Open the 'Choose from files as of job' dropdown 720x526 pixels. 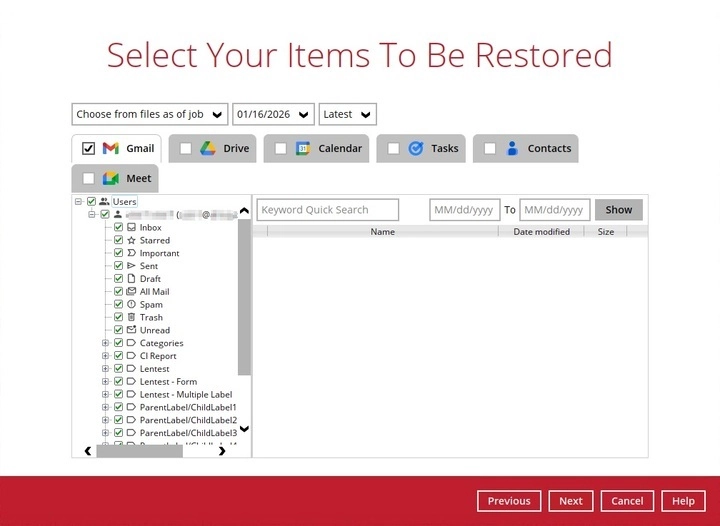[x=149, y=114]
